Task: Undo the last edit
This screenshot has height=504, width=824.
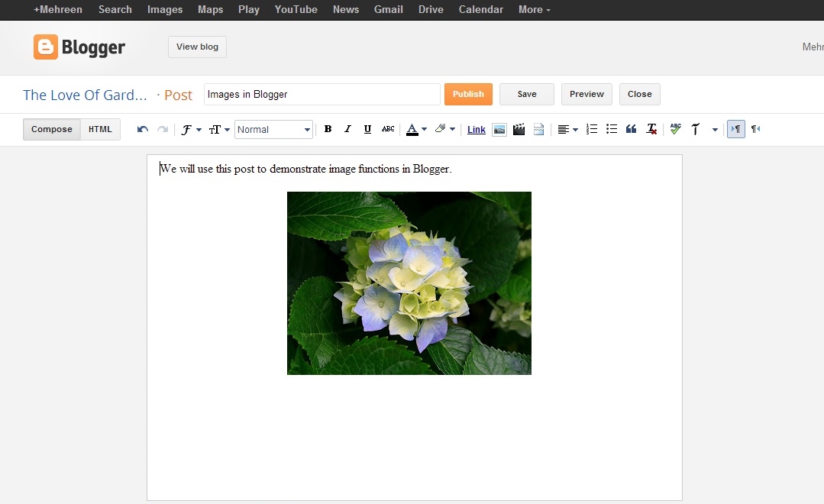Action: pos(142,129)
